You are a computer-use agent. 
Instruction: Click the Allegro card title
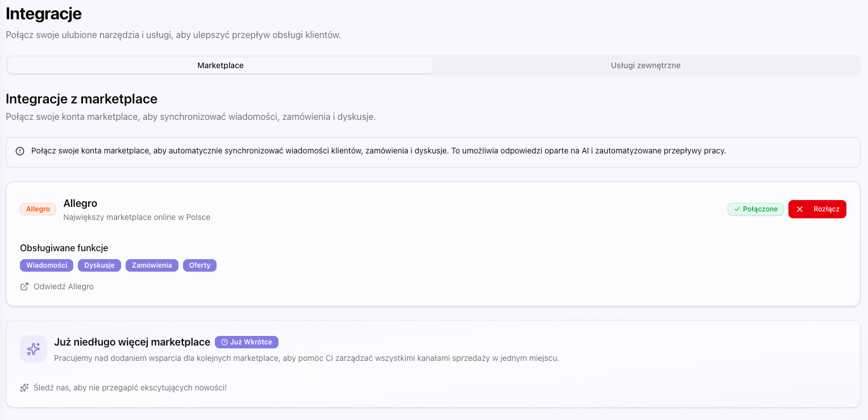(80, 203)
